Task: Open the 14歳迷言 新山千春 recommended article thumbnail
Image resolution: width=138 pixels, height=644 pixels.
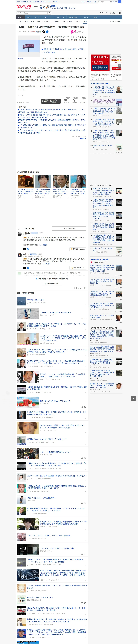Action: point(78,181)
